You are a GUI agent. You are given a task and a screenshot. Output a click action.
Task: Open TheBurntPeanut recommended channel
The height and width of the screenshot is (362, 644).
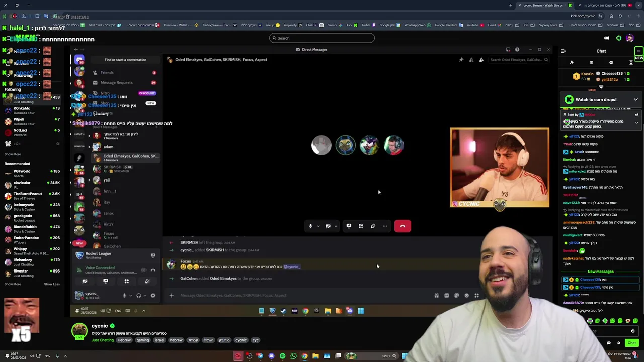pyautogui.click(x=32, y=196)
